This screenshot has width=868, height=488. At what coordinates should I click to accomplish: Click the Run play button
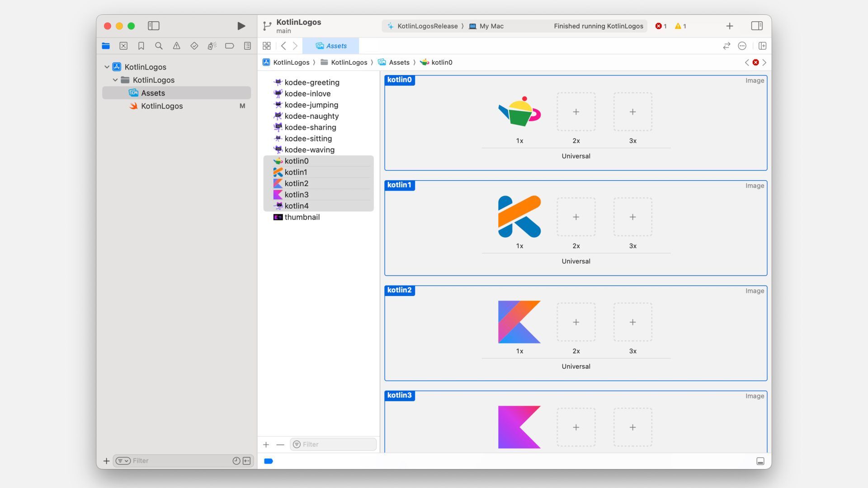pyautogui.click(x=241, y=26)
